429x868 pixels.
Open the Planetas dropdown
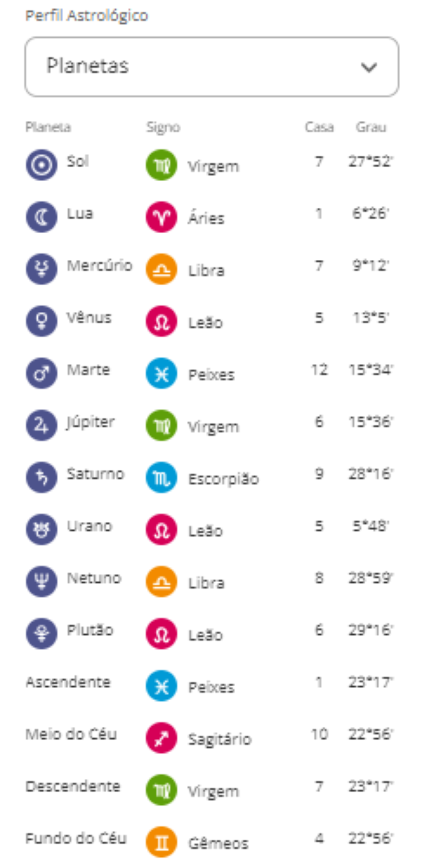[211, 67]
